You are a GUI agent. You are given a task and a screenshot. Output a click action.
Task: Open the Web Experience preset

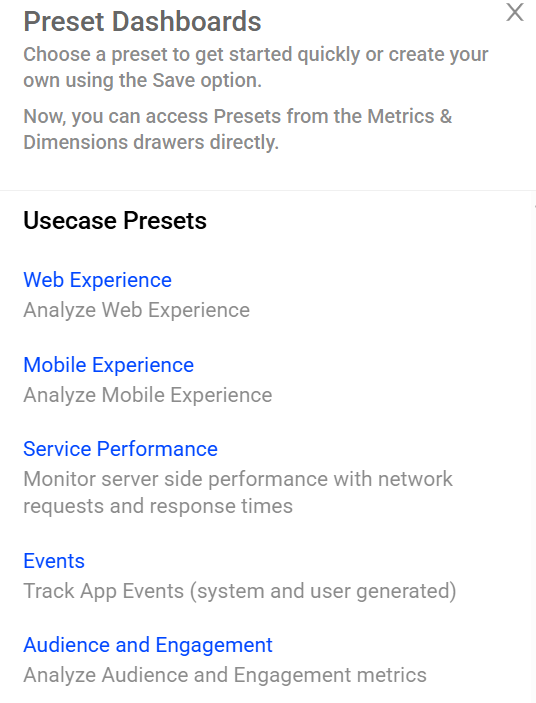[x=97, y=280]
